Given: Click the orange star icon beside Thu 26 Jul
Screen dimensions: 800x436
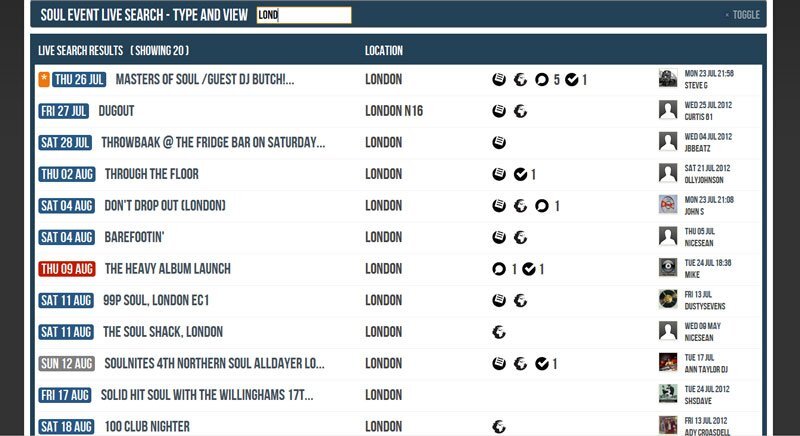Looking at the screenshot, I should pyautogui.click(x=44, y=80).
